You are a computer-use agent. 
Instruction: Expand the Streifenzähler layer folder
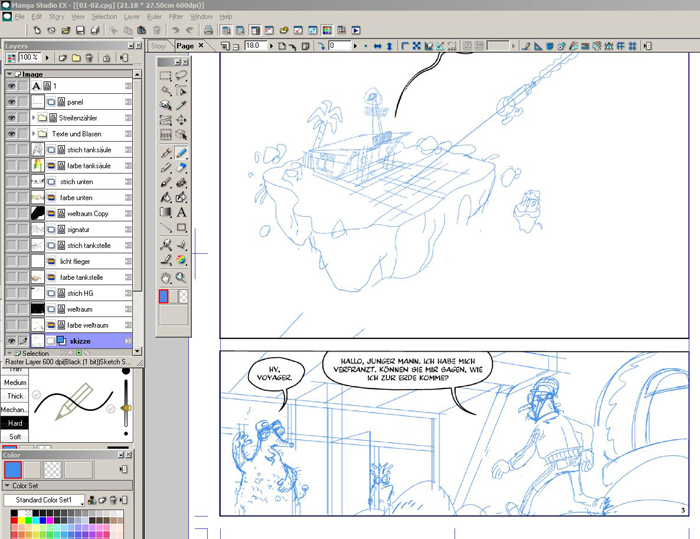34,118
